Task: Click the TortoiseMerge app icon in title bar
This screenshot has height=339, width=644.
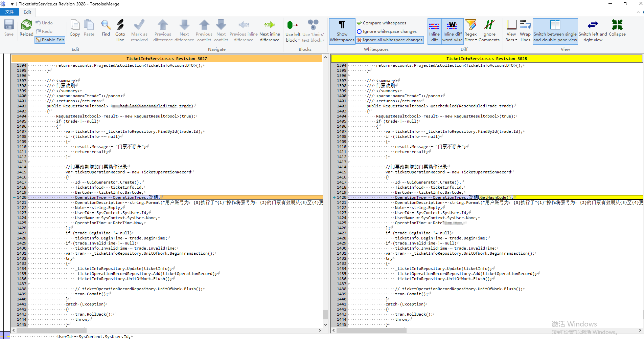Action: [3, 4]
